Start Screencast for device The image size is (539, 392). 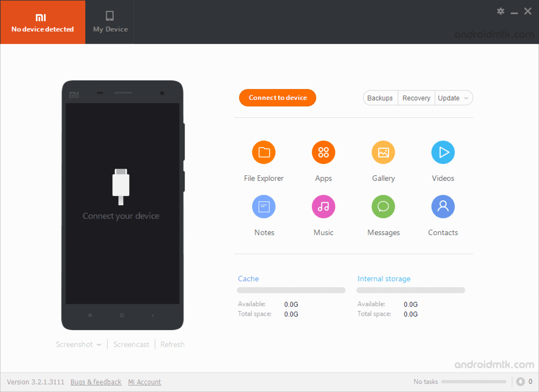coord(131,345)
